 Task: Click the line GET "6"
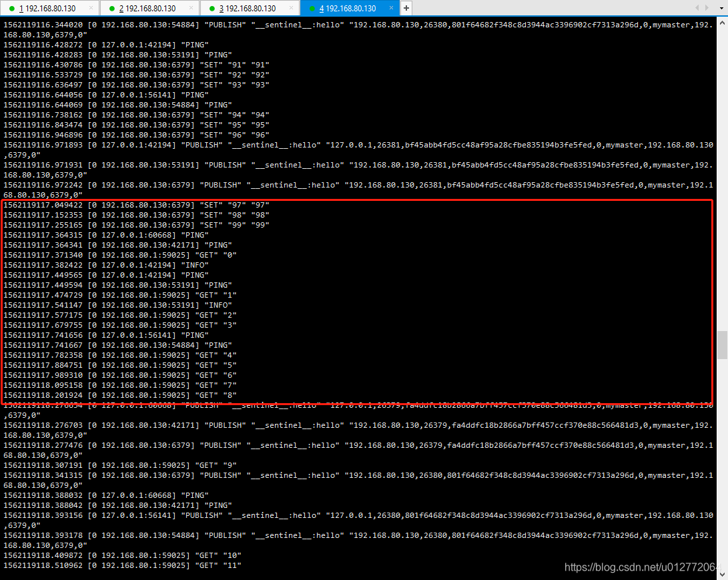(x=120, y=375)
